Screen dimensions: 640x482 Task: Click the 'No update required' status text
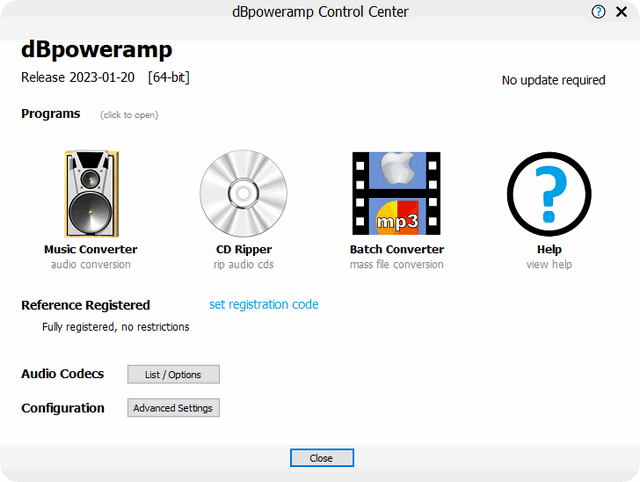click(553, 80)
